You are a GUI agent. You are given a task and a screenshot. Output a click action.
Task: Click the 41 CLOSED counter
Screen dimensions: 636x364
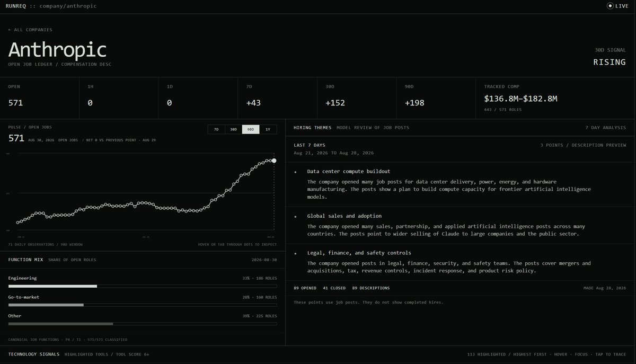(334, 288)
